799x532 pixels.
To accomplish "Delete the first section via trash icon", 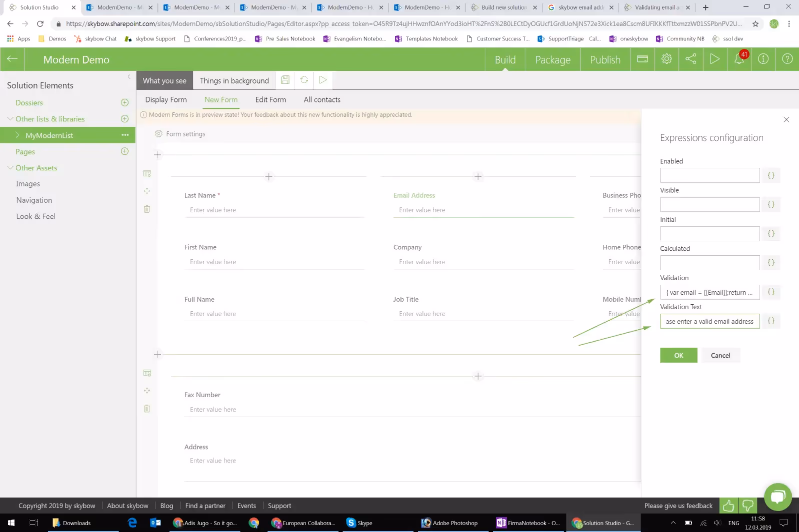I will pos(147,209).
